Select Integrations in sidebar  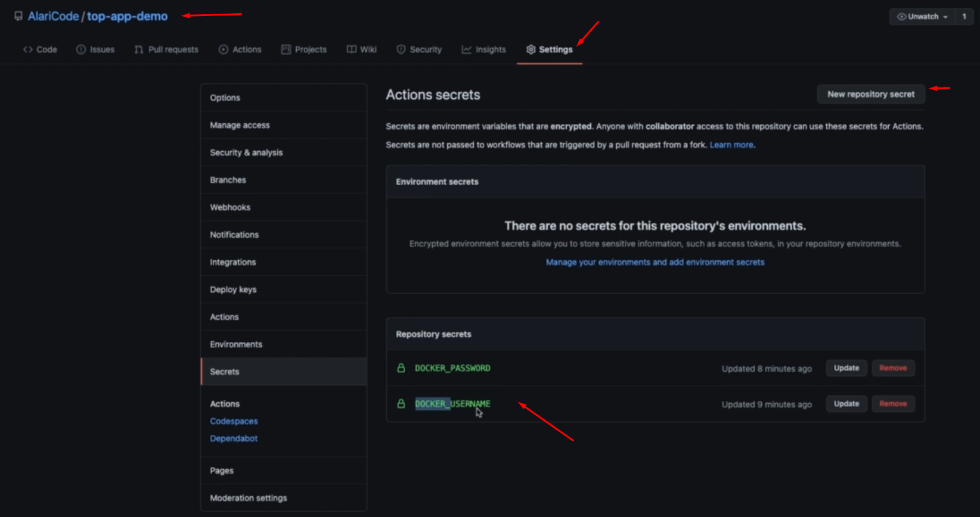click(284, 262)
